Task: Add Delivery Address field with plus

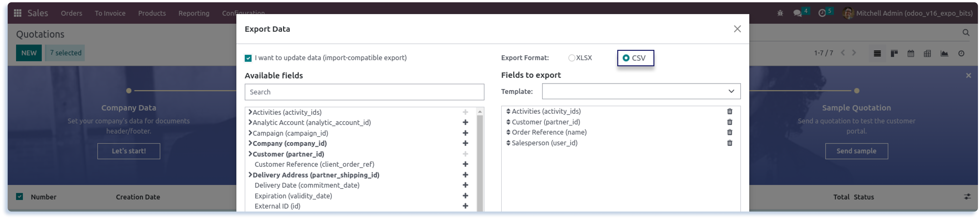Action: tap(465, 175)
